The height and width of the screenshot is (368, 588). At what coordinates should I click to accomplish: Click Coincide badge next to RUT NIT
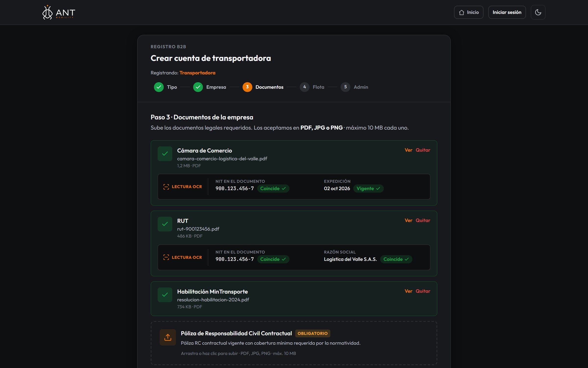click(x=273, y=259)
